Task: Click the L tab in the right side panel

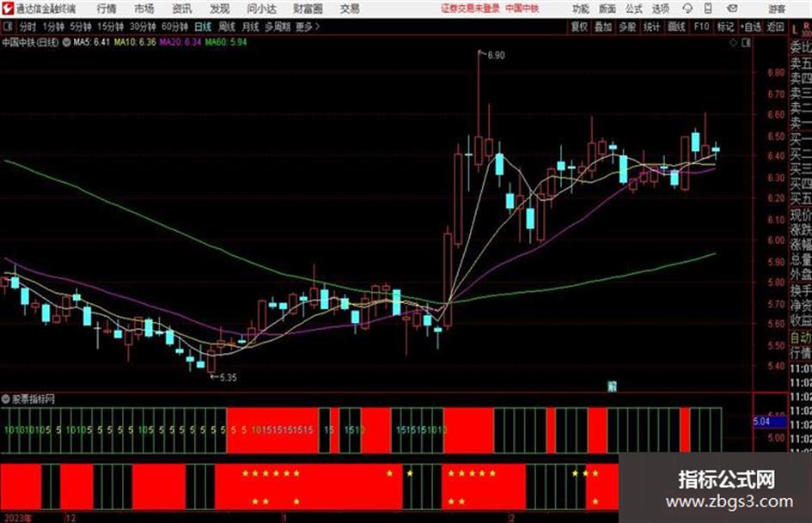Action: click(x=795, y=31)
